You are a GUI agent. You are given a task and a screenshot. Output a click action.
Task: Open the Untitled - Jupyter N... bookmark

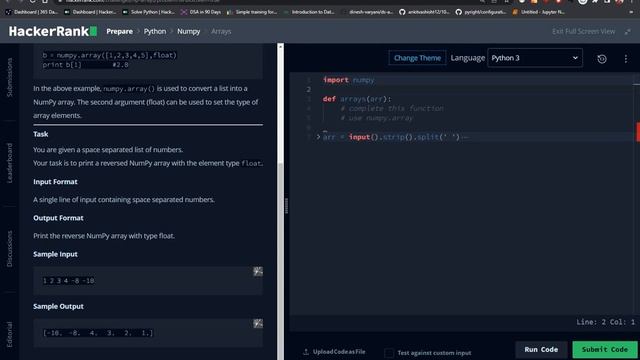pyautogui.click(x=539, y=12)
